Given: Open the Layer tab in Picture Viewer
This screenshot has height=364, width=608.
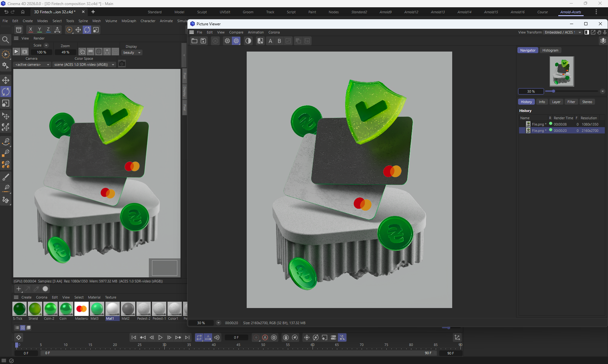Looking at the screenshot, I should coord(556,102).
